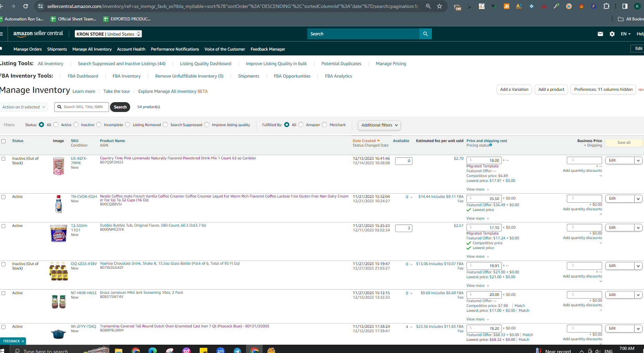Open Performance Notifications menu item
Viewport: 644px width, 353px height.
(x=175, y=49)
